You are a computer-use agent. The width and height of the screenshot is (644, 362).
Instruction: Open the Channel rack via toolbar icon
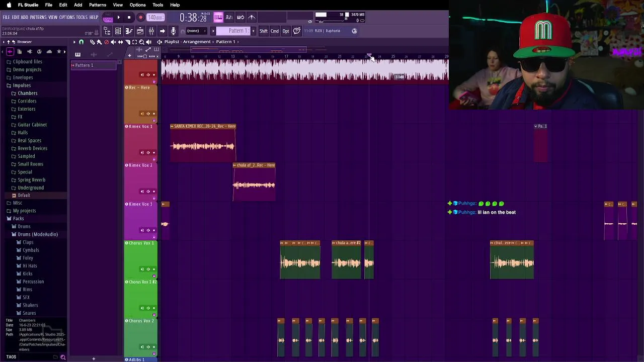118,31
